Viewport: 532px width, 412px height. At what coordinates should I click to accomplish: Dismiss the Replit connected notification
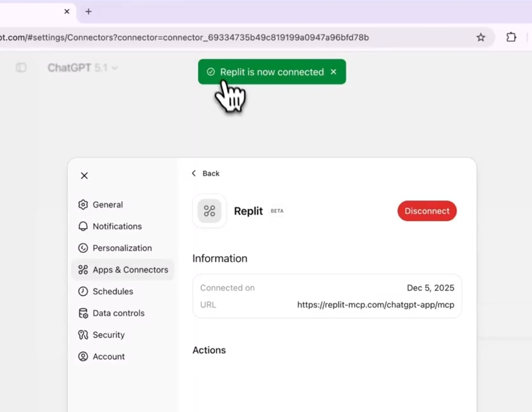[x=333, y=72]
